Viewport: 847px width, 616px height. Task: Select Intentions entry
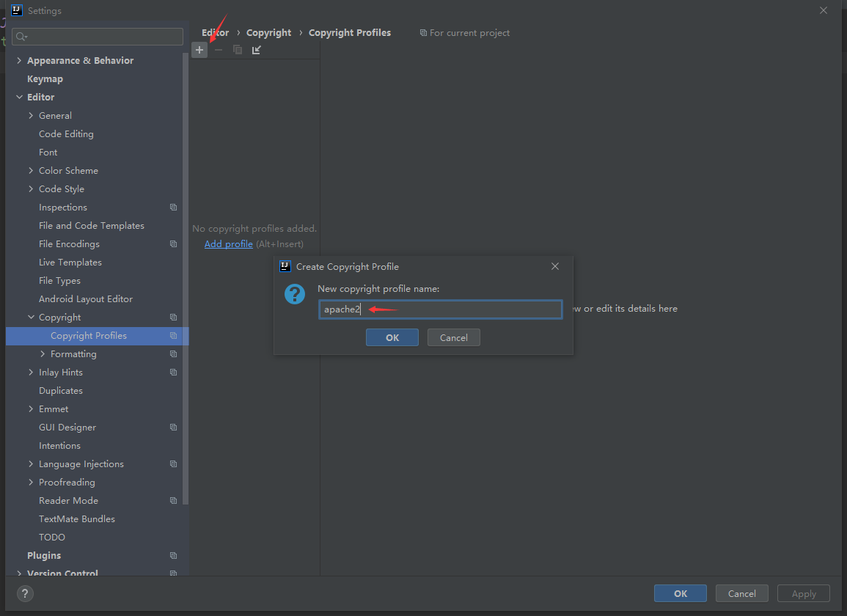[59, 446]
